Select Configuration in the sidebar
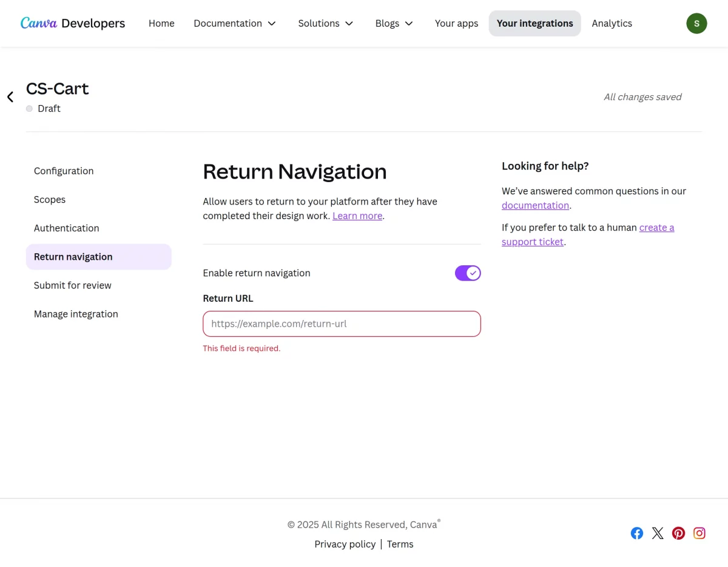The height and width of the screenshot is (567, 728). click(99, 171)
